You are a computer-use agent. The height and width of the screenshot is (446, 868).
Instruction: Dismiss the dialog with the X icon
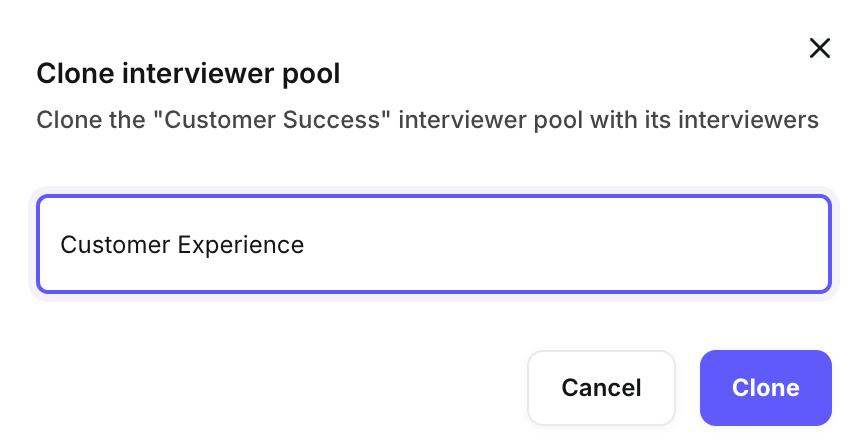820,48
